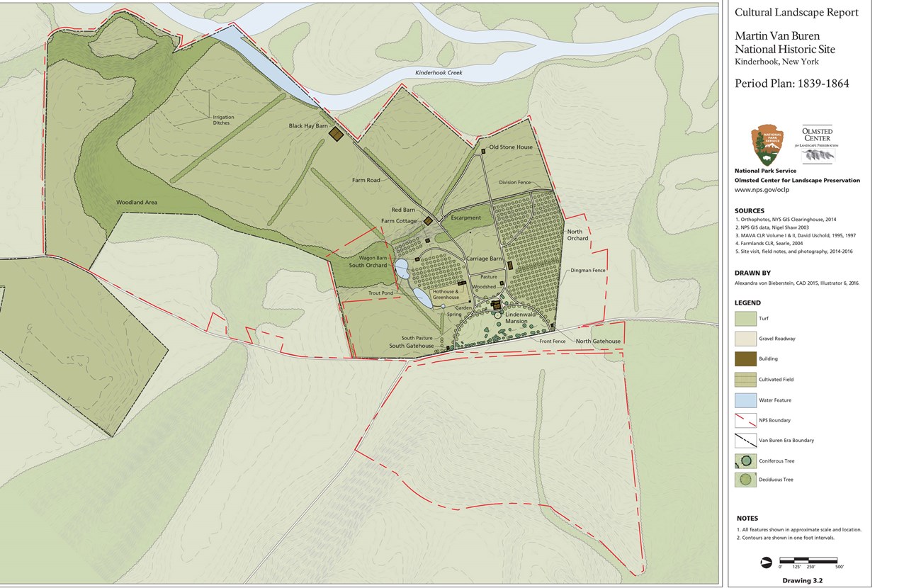Click the Orthophotos, NYS GIS Clearinghouse source line
Image resolution: width=921 pixels, height=588 pixels.
pyautogui.click(x=786, y=220)
